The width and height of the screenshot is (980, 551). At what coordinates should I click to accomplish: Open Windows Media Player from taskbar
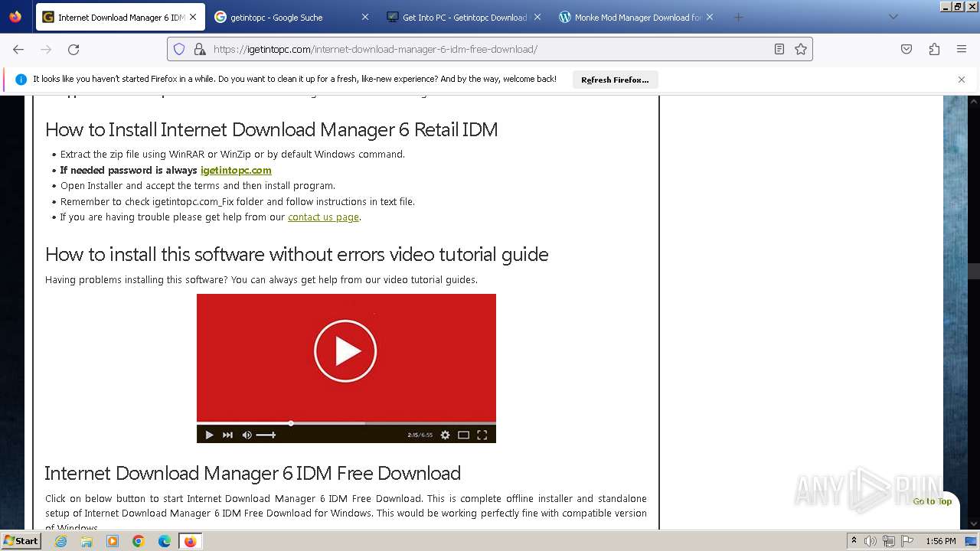[113, 541]
